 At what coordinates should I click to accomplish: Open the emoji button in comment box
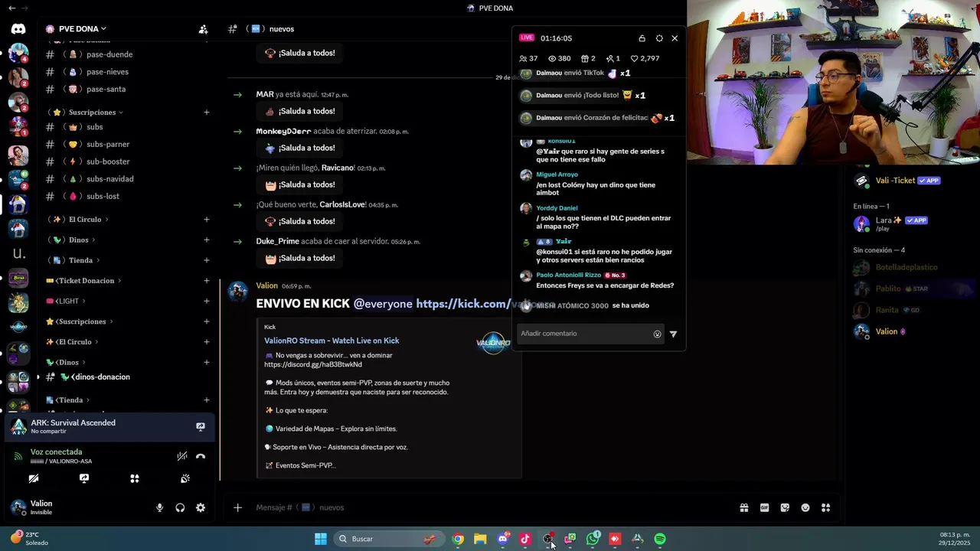click(x=657, y=334)
